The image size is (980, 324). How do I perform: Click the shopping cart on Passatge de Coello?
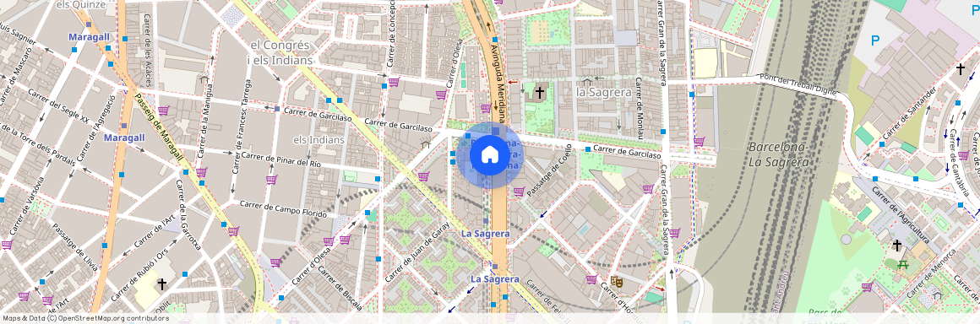click(x=518, y=192)
